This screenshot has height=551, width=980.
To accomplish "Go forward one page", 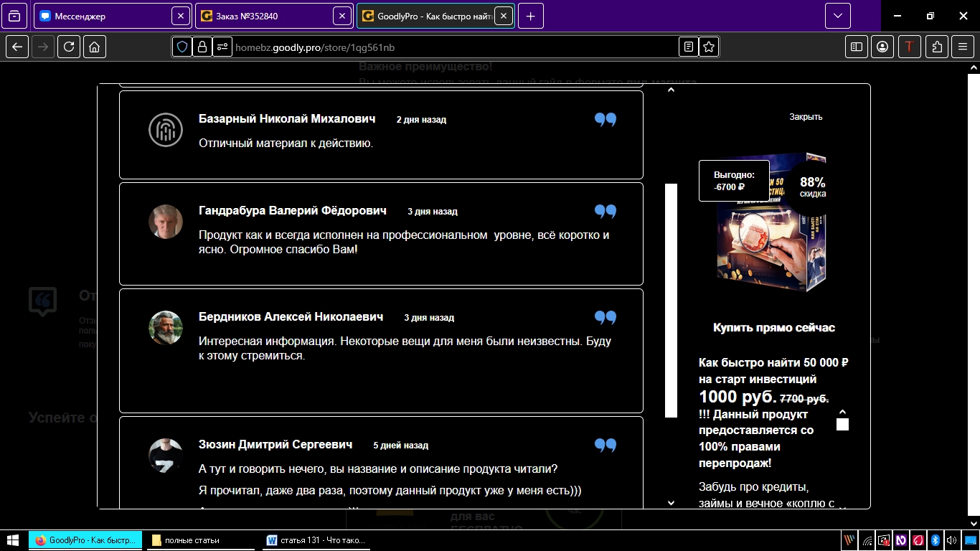I will click(x=43, y=47).
